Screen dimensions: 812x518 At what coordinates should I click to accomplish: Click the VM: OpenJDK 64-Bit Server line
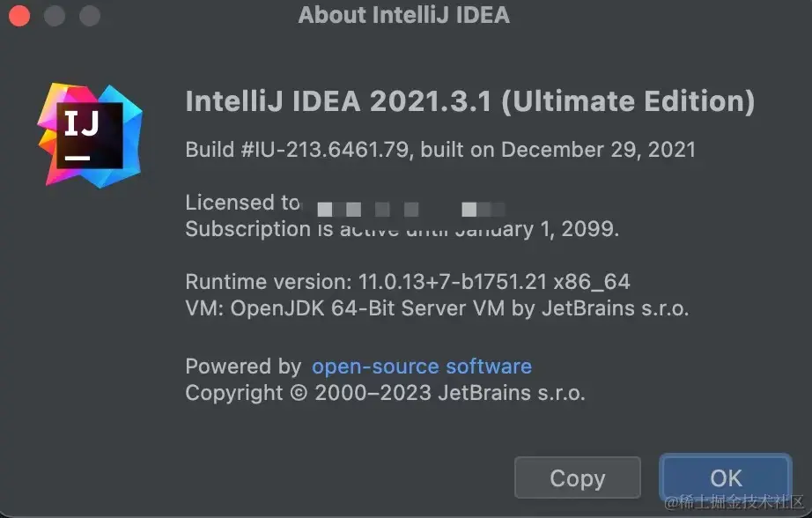point(437,308)
